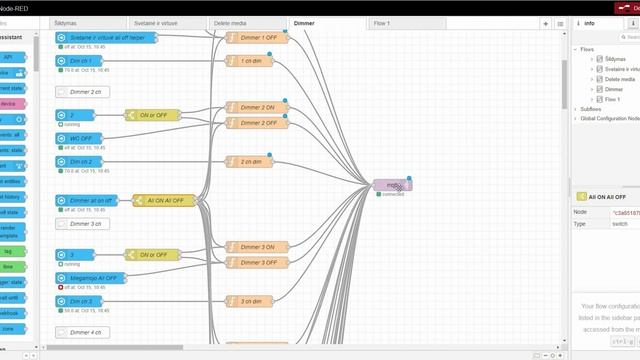This screenshot has width=640, height=360.
Task: Click the 'Dimmer 2 ch' comment node
Action: click(x=82, y=92)
